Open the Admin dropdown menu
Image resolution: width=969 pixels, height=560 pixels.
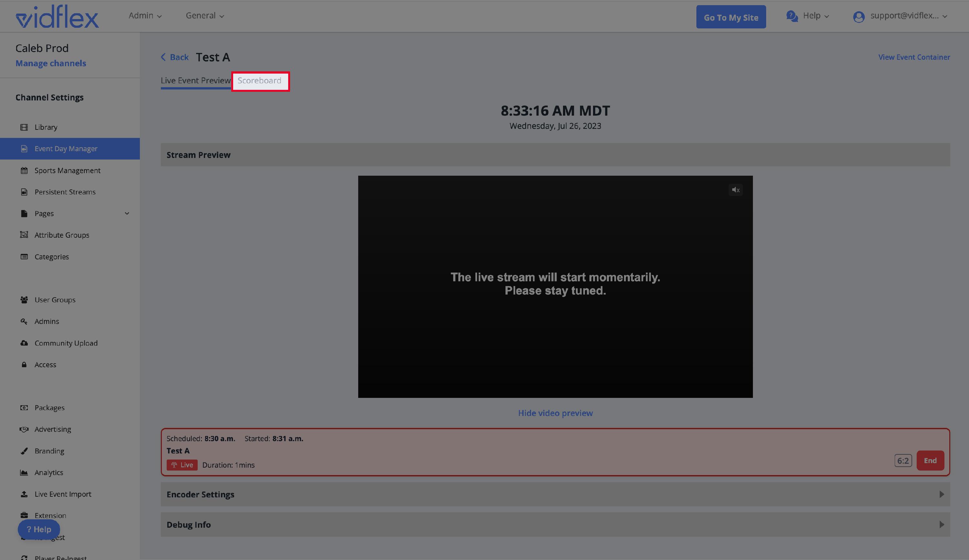point(145,16)
